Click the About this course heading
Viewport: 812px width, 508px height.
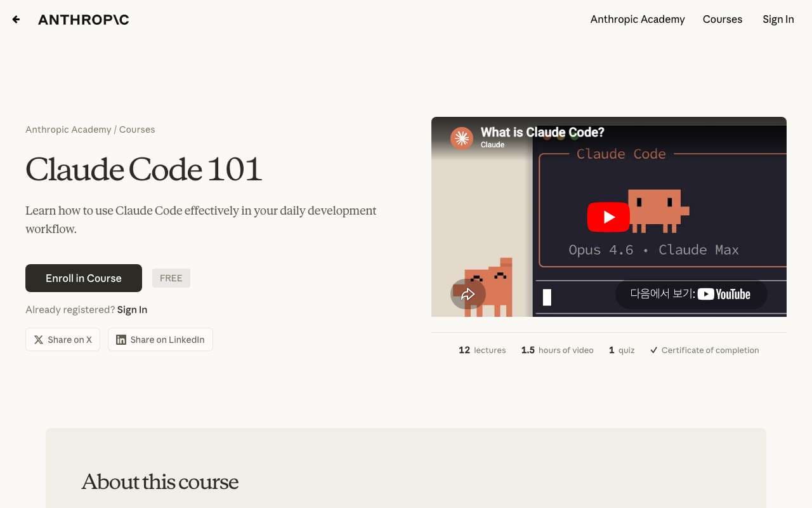(160, 482)
